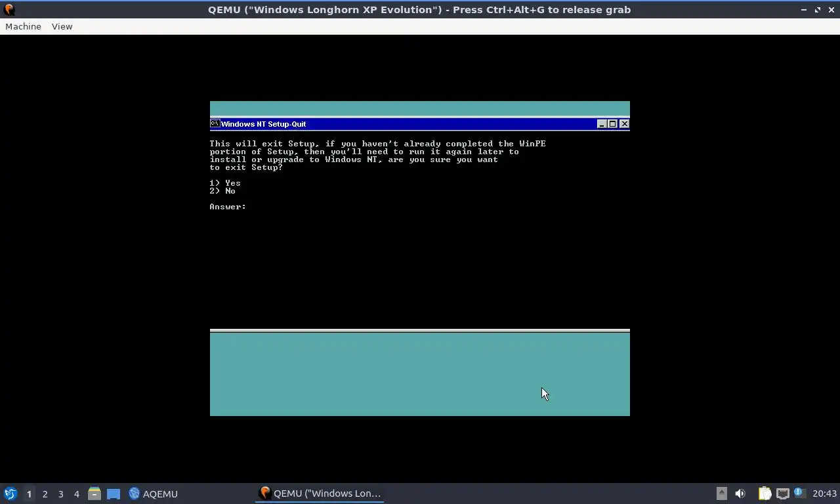
Task: Click the 20:43 clock
Action: pos(824,493)
